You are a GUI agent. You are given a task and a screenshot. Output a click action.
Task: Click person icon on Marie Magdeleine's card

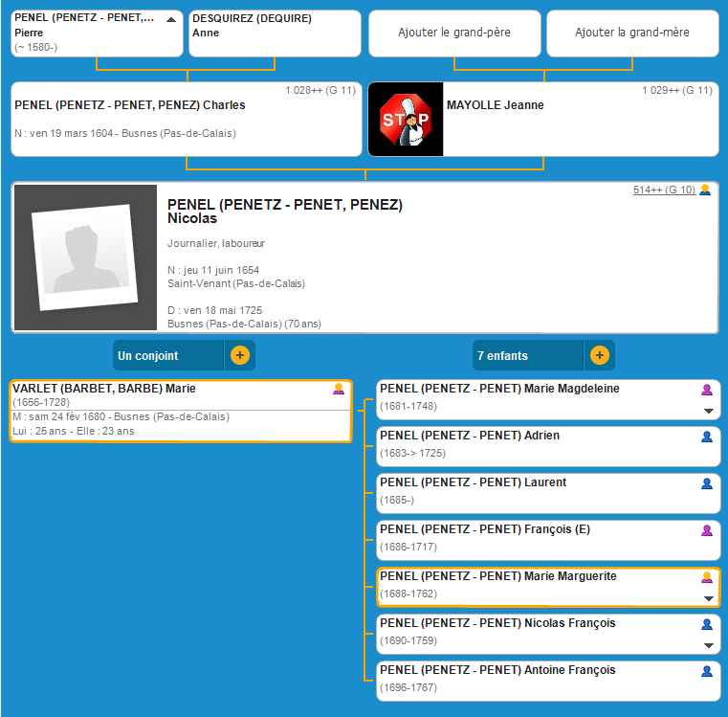[707, 390]
